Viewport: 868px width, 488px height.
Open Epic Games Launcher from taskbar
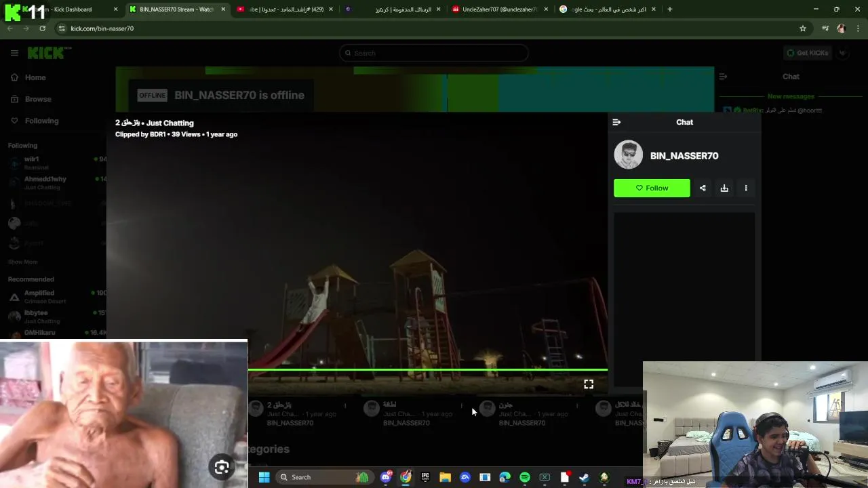(x=425, y=477)
